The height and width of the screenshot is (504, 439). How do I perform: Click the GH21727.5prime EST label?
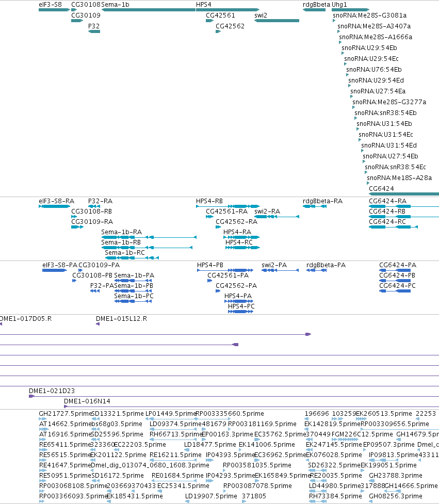pos(66,414)
